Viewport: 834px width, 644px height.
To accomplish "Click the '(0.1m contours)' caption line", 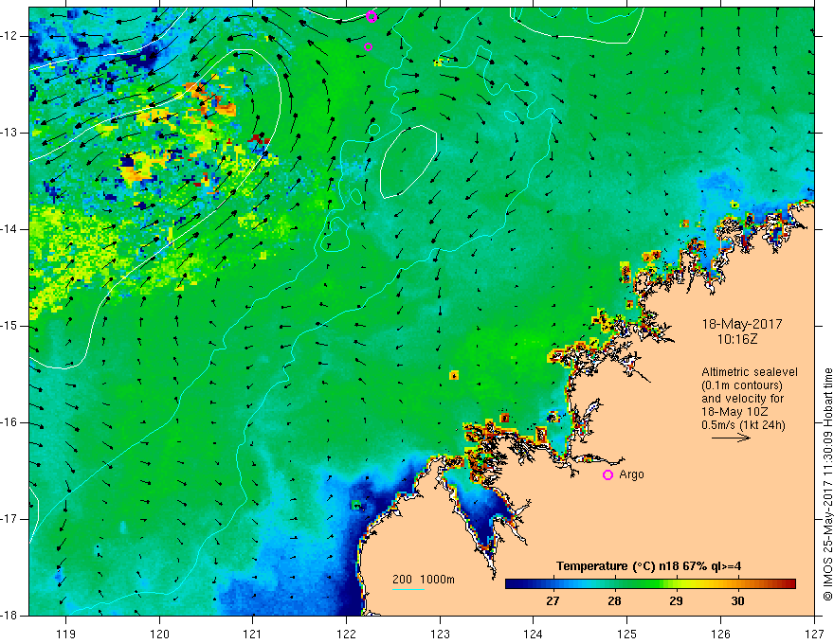I will (741, 385).
